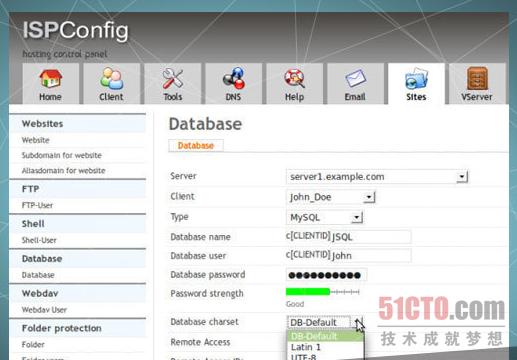Click the Good strength text
517x360 pixels.
tap(295, 304)
